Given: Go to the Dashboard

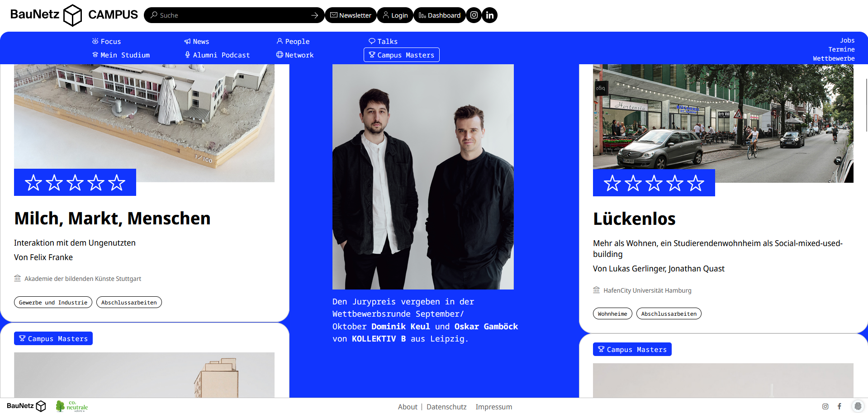Looking at the screenshot, I should (x=440, y=15).
